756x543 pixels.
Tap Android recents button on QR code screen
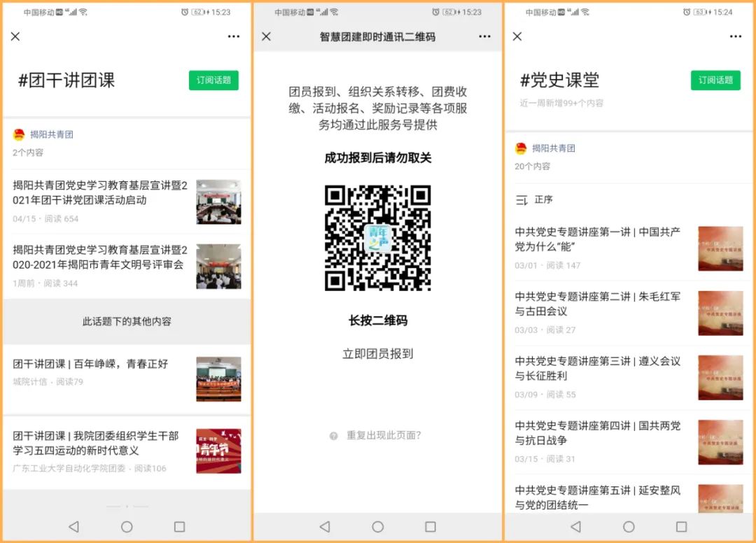pyautogui.click(x=430, y=527)
